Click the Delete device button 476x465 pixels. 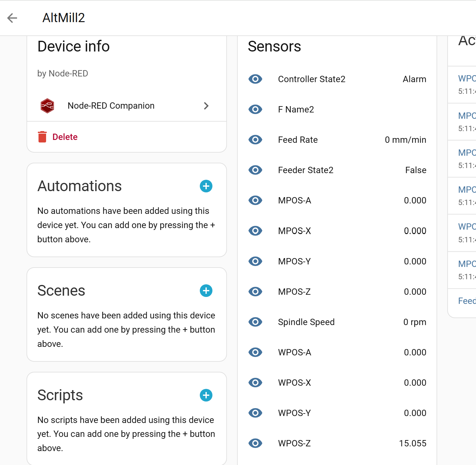[x=65, y=137]
